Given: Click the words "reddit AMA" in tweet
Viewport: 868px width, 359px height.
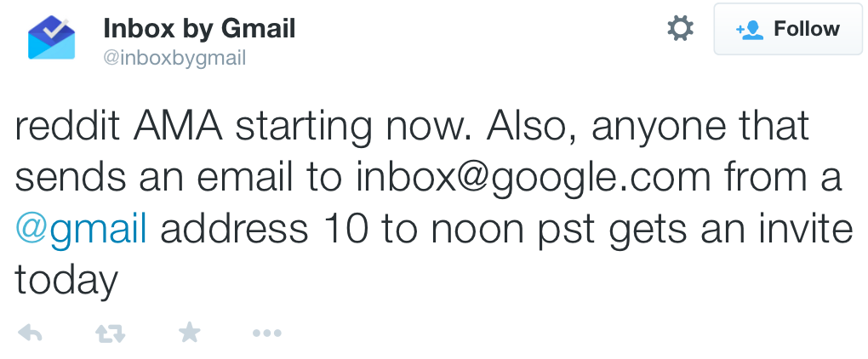Looking at the screenshot, I should pos(118,128).
